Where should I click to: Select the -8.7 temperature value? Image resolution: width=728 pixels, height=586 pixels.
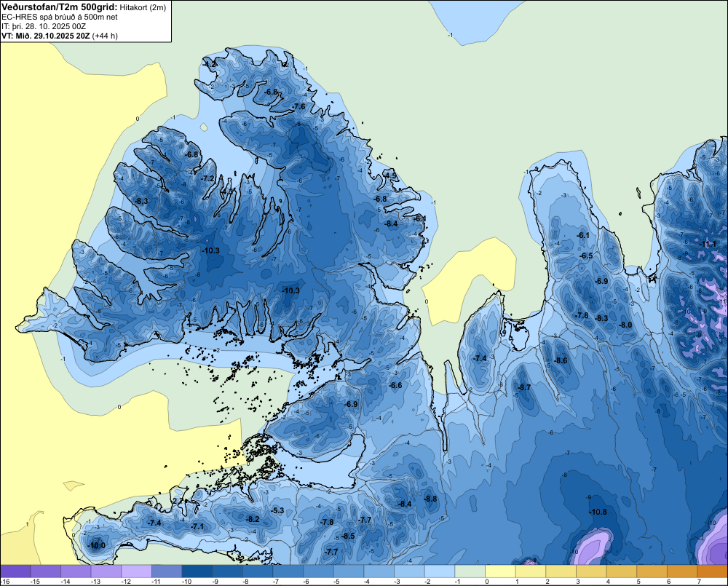[x=523, y=387]
